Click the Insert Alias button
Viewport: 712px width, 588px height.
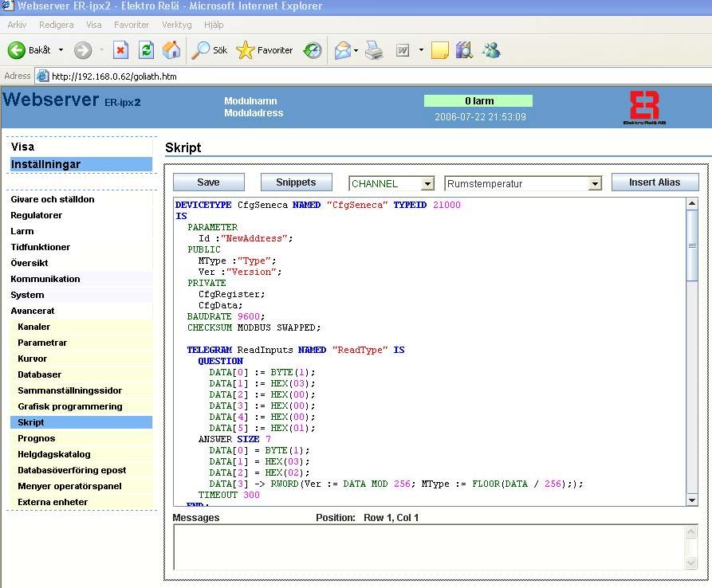pyautogui.click(x=655, y=182)
